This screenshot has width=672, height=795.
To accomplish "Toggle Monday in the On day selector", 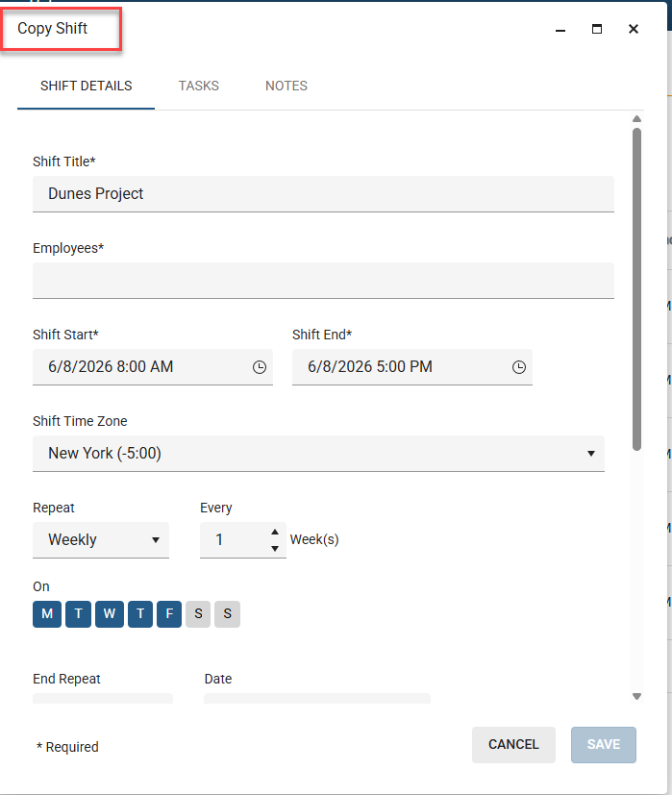I will (47, 614).
